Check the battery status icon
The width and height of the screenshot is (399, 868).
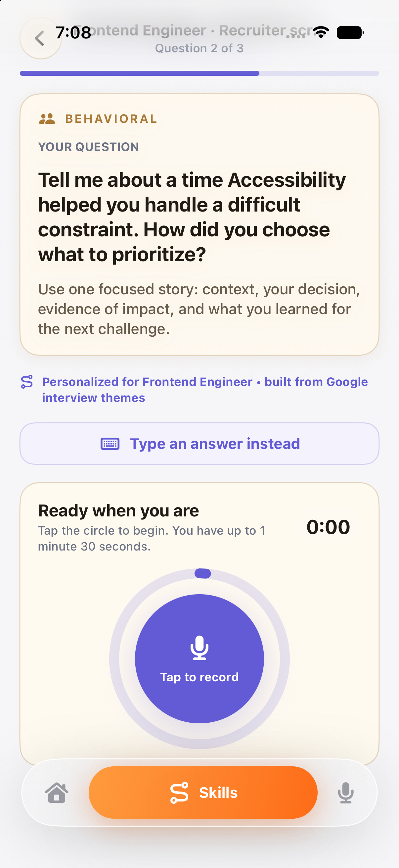tap(350, 32)
